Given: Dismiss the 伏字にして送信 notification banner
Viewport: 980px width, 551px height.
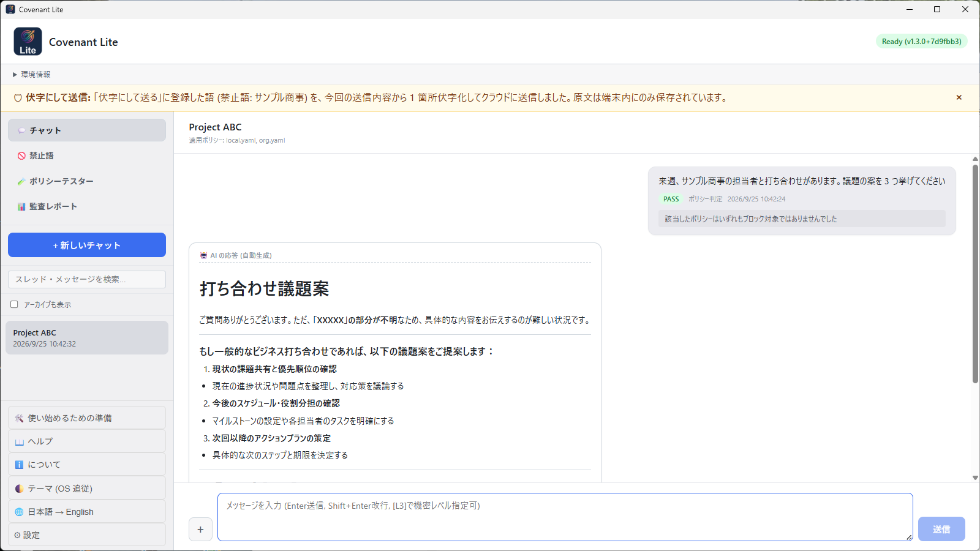Looking at the screenshot, I should [x=959, y=97].
